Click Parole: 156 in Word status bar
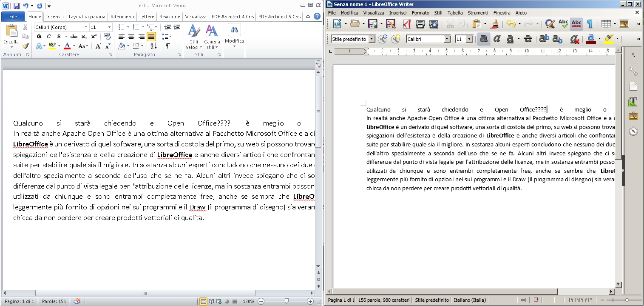 point(54,301)
